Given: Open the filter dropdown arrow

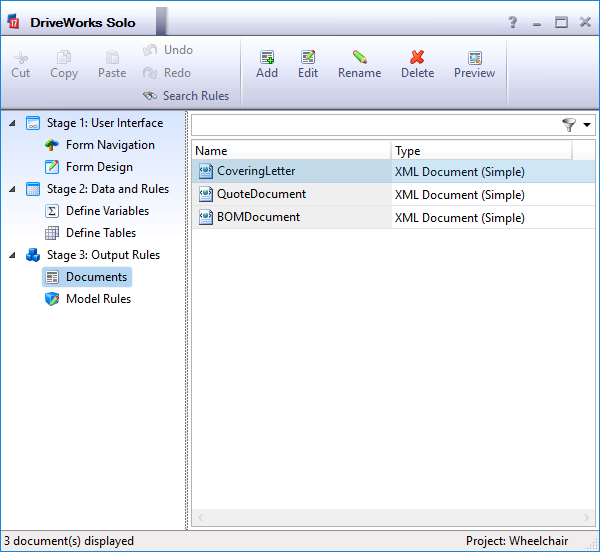Looking at the screenshot, I should pyautogui.click(x=587, y=125).
